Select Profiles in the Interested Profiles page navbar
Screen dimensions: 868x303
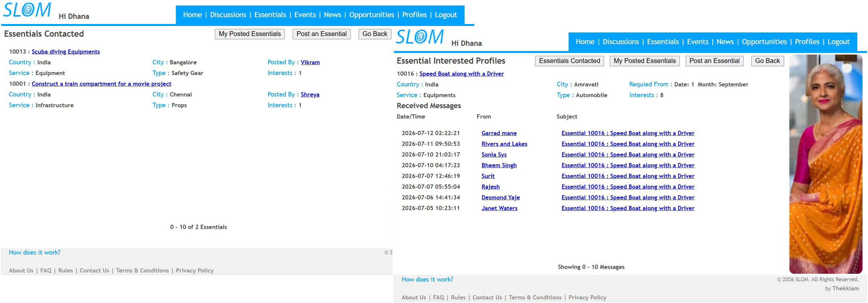coord(807,42)
